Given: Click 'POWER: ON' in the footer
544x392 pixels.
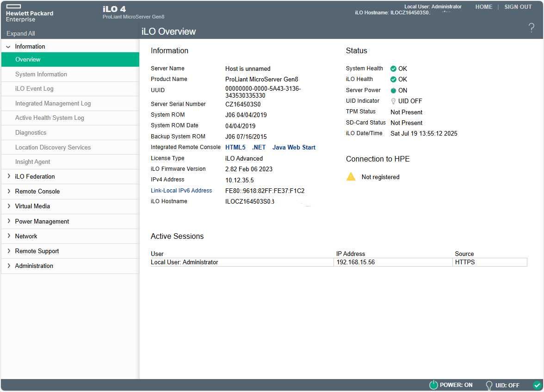Looking at the screenshot, I should tap(456, 385).
